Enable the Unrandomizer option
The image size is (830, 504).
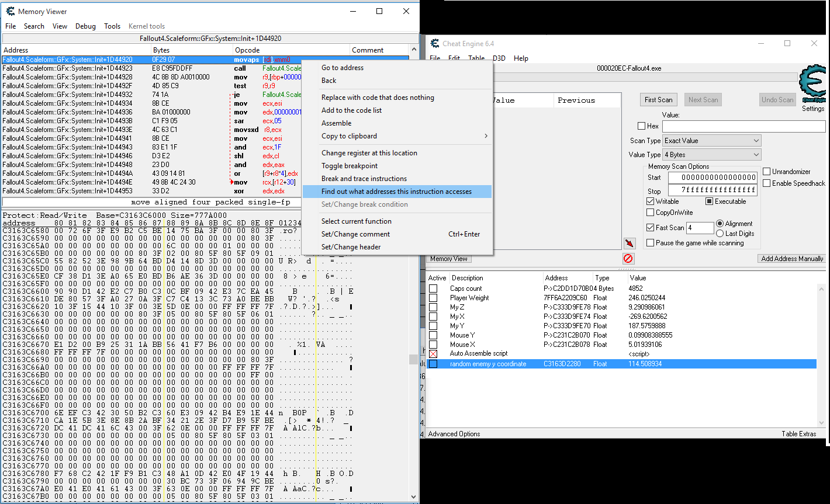pyautogui.click(x=767, y=172)
